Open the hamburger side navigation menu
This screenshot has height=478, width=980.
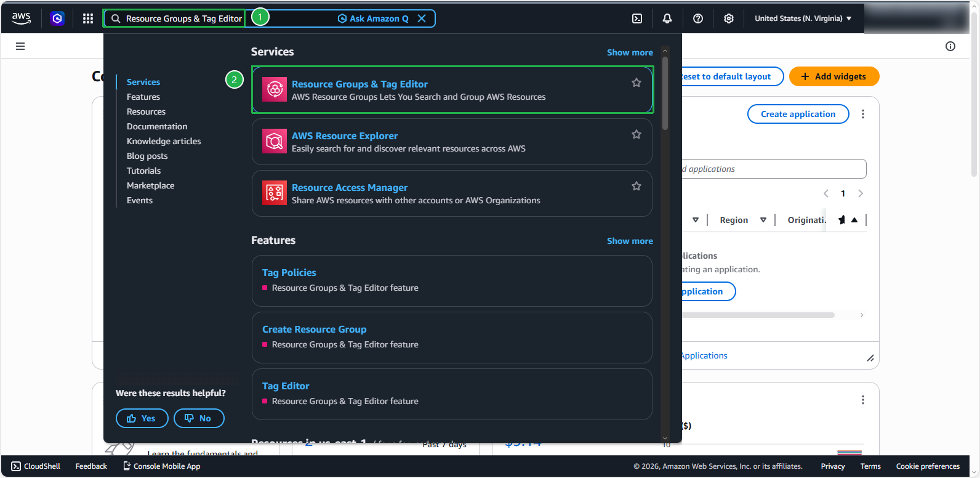coord(20,46)
